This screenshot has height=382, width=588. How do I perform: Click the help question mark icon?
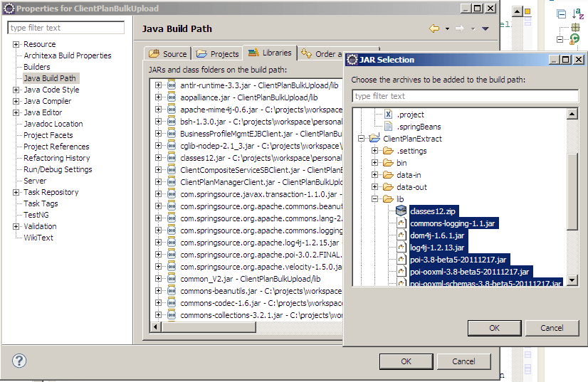coord(19,361)
